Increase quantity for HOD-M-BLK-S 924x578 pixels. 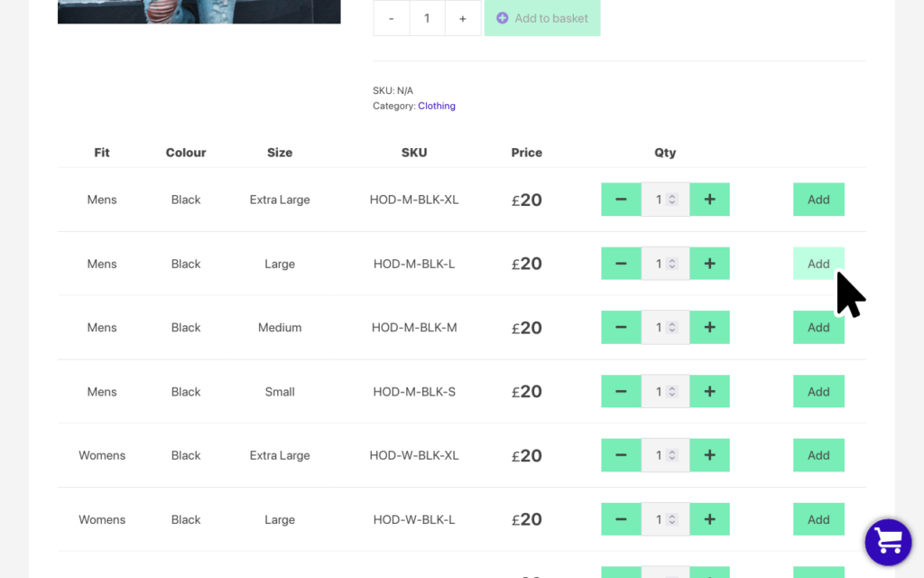click(709, 392)
